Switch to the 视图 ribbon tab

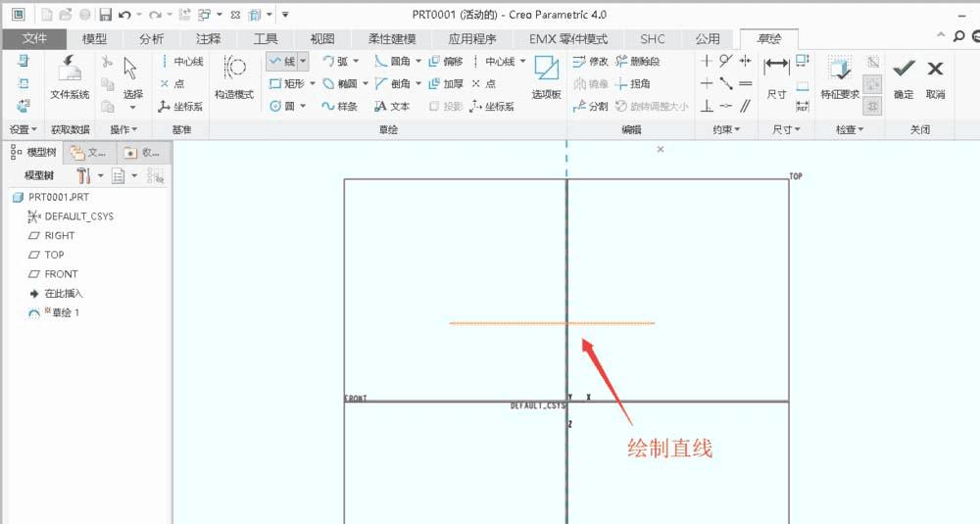point(322,39)
